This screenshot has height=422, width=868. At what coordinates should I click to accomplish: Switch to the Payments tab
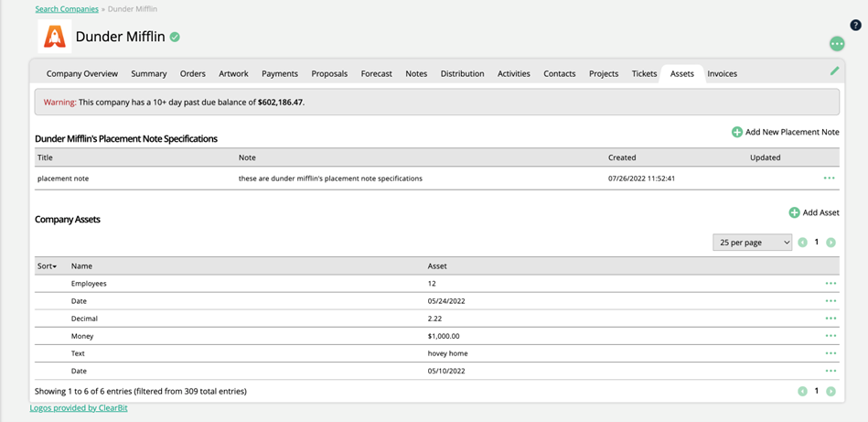click(x=280, y=73)
